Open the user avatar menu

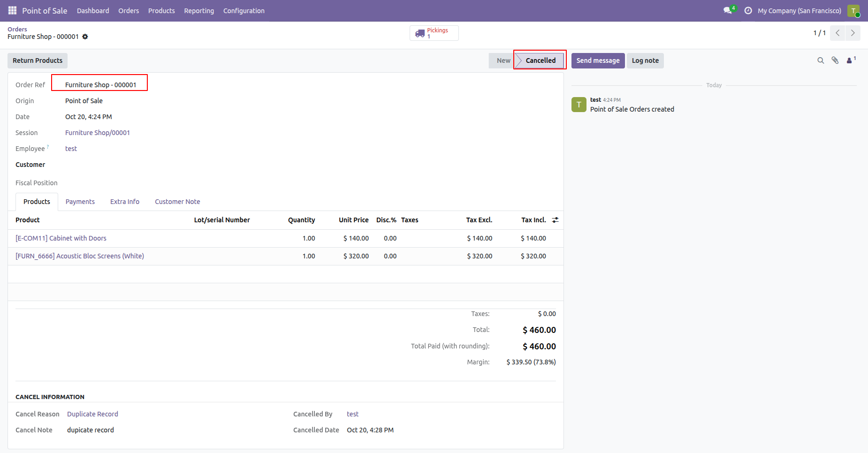[x=853, y=10]
